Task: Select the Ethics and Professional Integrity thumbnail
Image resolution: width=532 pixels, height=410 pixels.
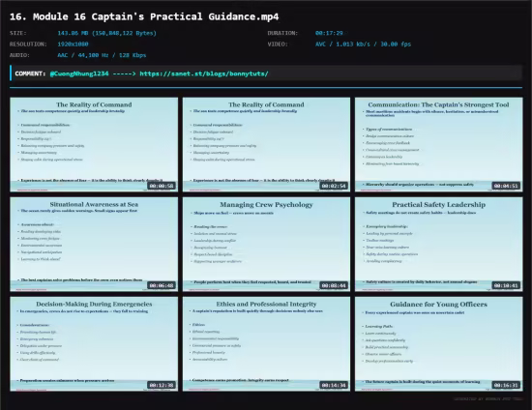Action: click(x=266, y=344)
